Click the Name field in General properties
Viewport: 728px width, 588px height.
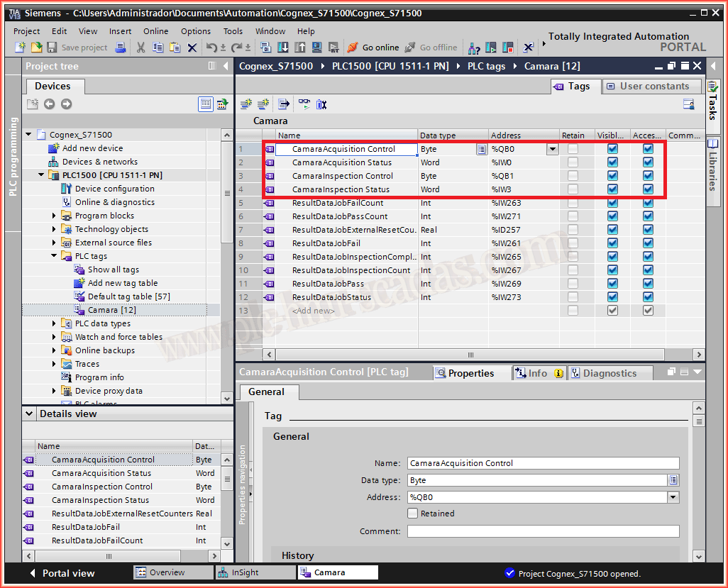543,463
